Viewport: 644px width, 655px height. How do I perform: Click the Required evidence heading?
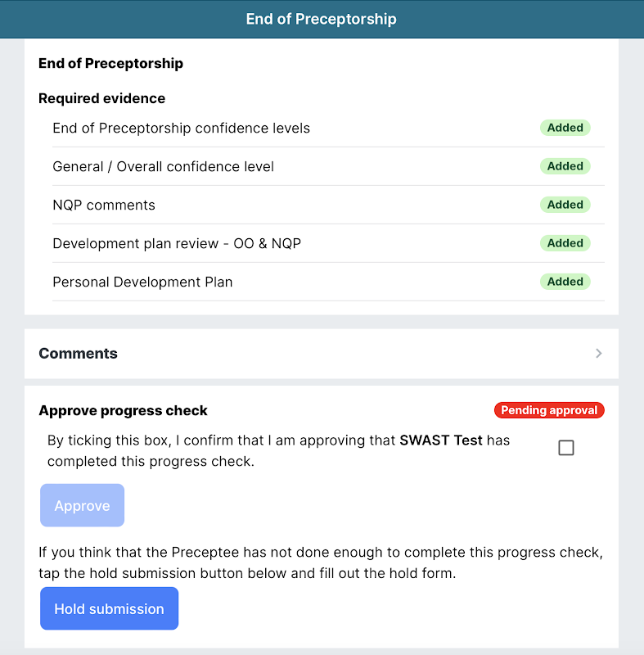click(x=101, y=98)
